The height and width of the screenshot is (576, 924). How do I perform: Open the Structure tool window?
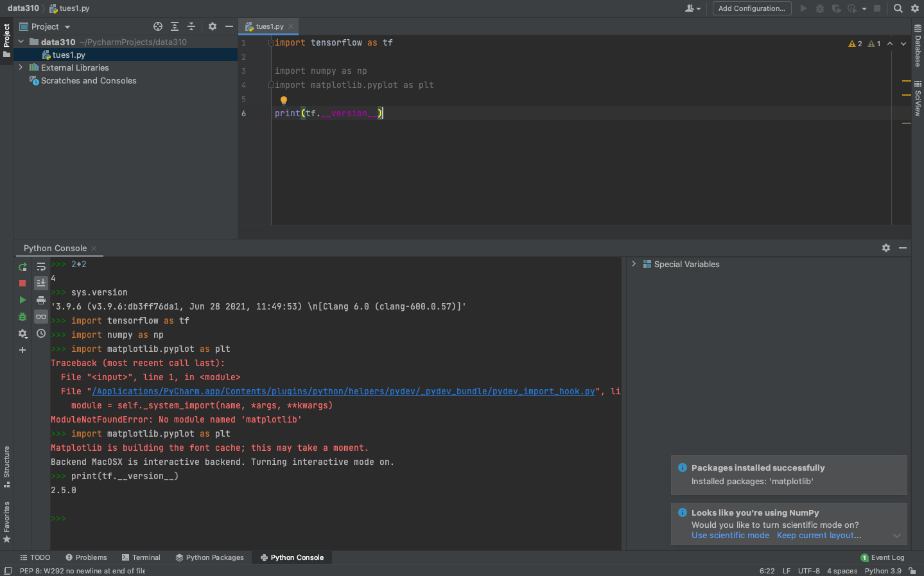[x=6, y=467]
